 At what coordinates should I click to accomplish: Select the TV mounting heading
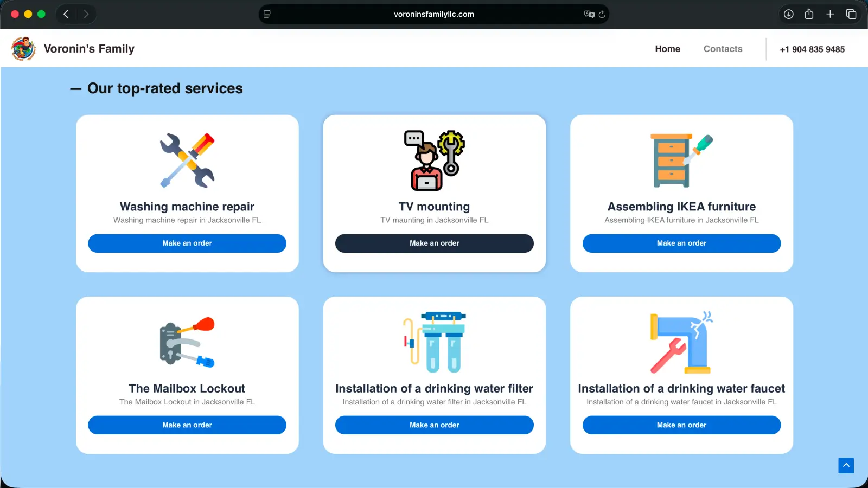coord(435,207)
